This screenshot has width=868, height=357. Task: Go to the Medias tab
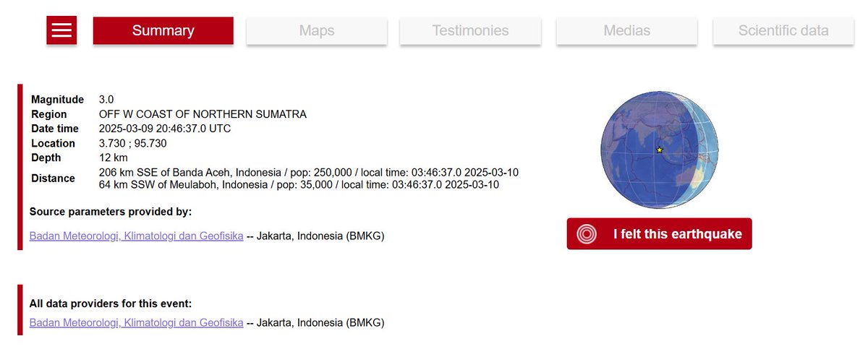tap(626, 31)
